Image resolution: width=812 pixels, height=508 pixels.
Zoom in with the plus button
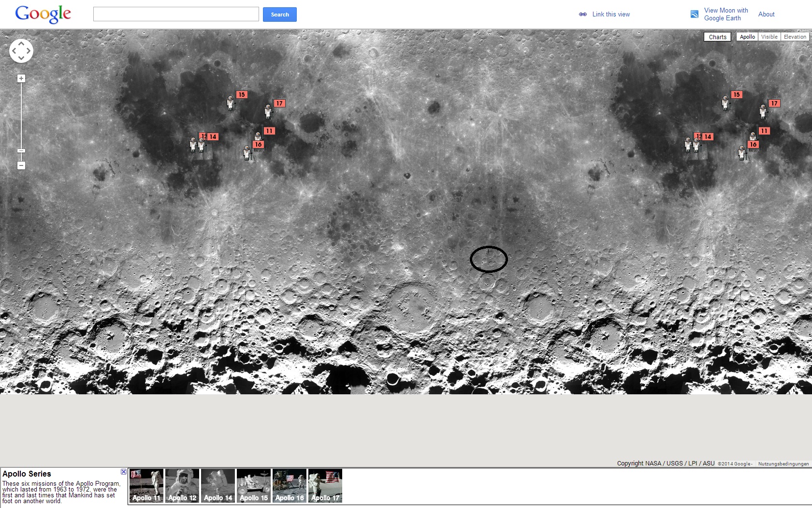pos(21,78)
